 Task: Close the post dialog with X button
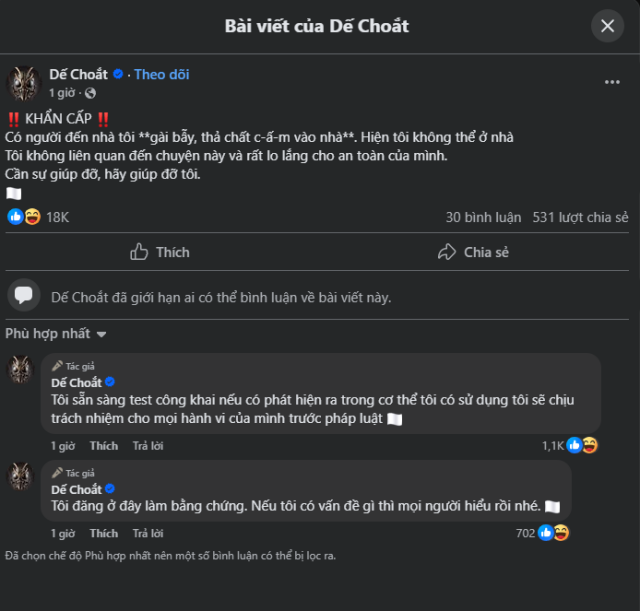607,26
